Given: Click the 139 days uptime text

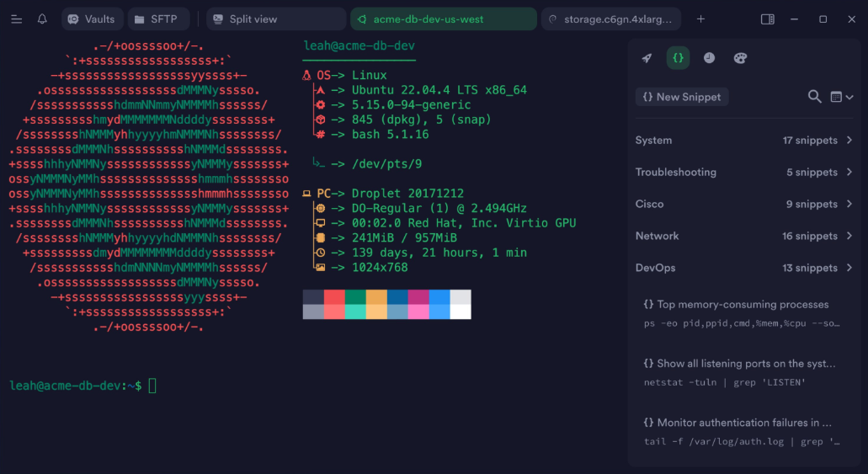Looking at the screenshot, I should tap(439, 253).
